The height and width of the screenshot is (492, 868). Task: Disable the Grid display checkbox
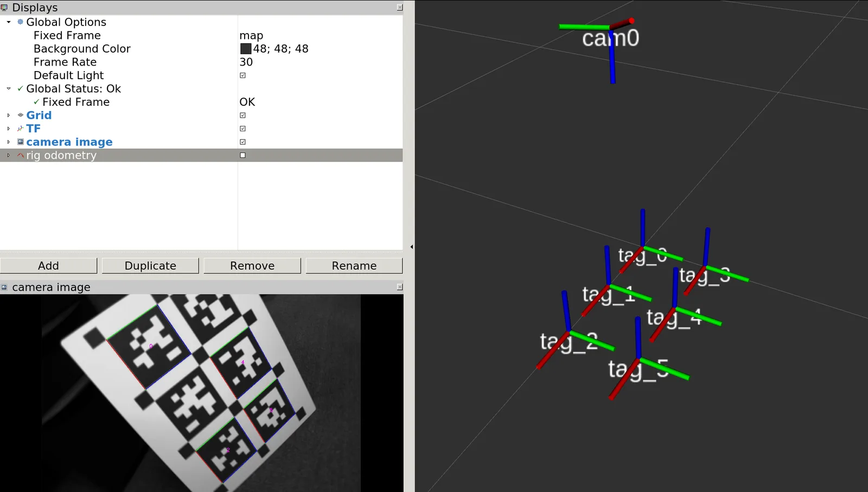pos(242,115)
